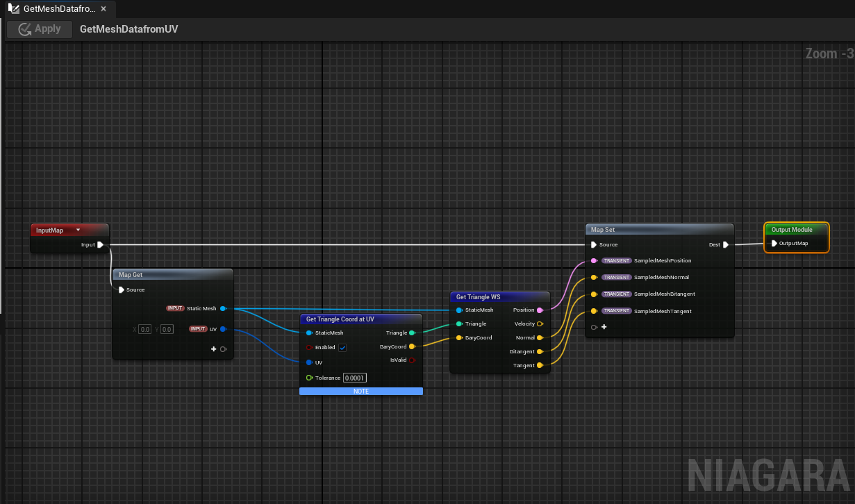Screen dimensions: 855x504
Task: Close the GetMeshDatafromUV tab
Action: pos(103,9)
